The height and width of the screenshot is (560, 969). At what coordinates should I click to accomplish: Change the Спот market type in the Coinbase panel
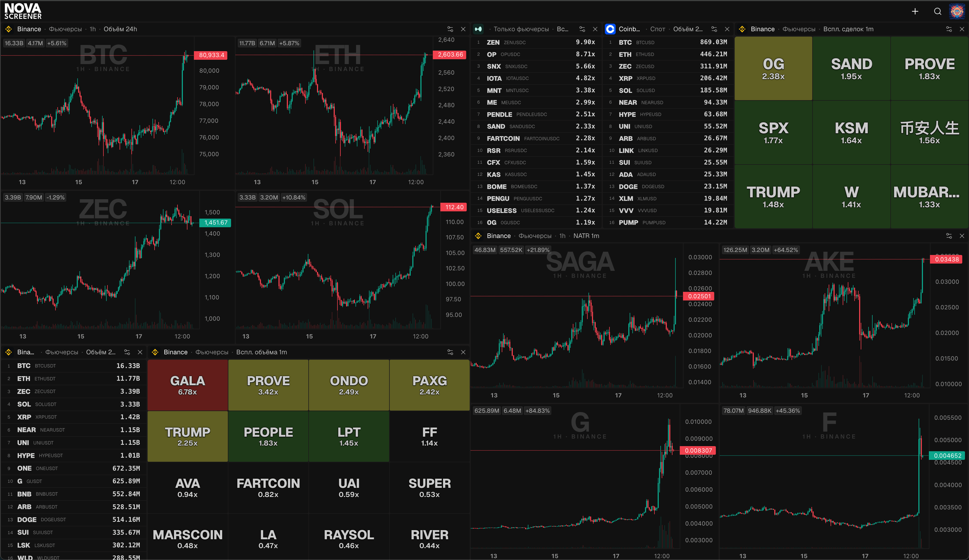[x=658, y=29]
